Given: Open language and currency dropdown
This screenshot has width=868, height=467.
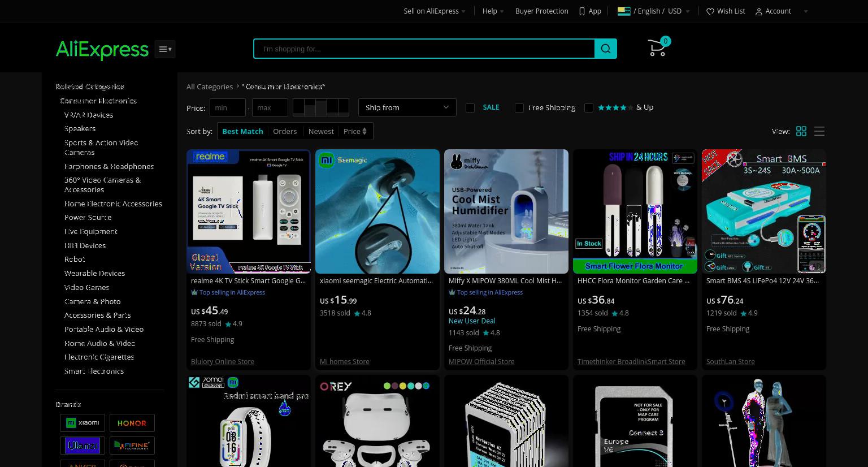Looking at the screenshot, I should [654, 11].
